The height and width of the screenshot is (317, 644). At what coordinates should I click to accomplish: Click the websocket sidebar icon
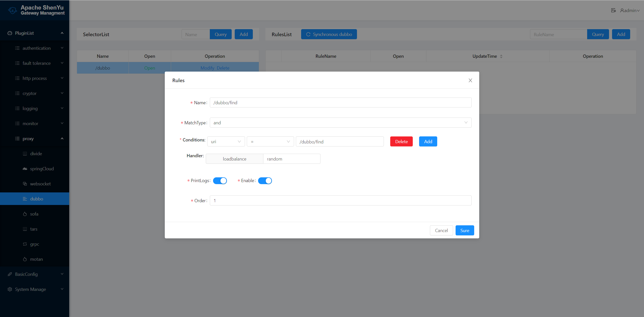(25, 184)
